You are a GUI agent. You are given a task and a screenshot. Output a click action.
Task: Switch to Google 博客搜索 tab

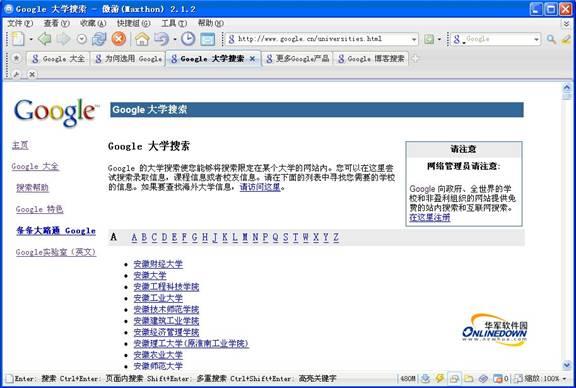(371, 59)
